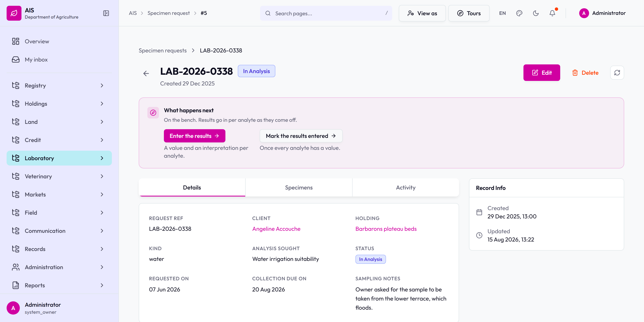Click the Reports chart icon

pos(15,285)
